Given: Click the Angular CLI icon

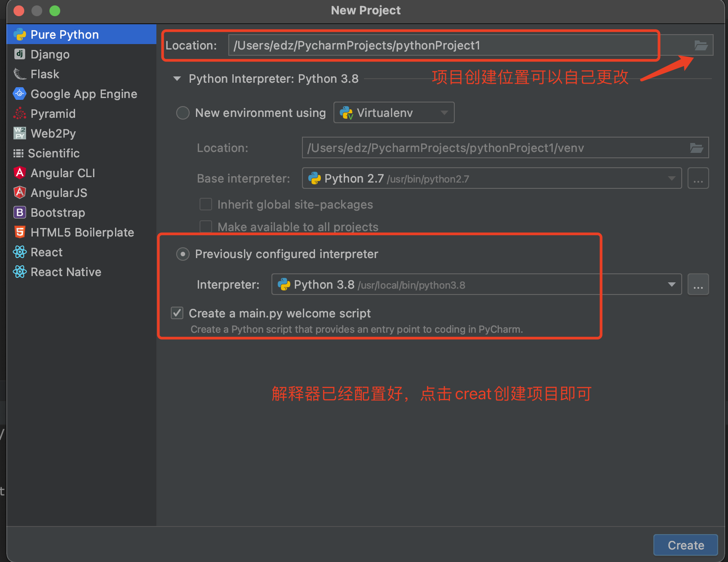Looking at the screenshot, I should coord(20,173).
